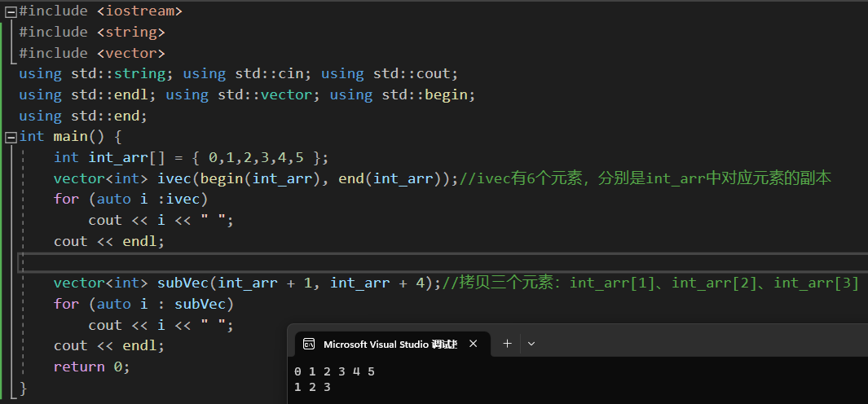Open a new terminal tab with plus
Viewport: 868px width, 404px height.
click(x=507, y=344)
